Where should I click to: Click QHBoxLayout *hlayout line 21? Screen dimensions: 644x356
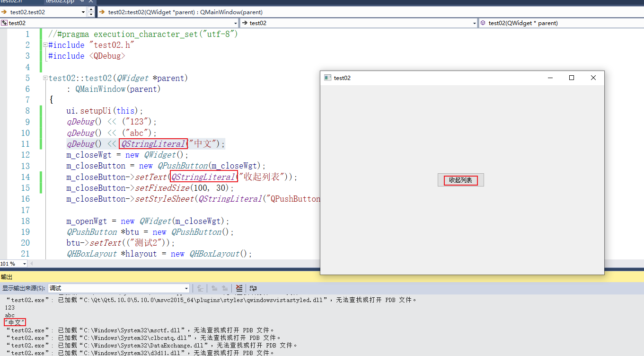159,254
